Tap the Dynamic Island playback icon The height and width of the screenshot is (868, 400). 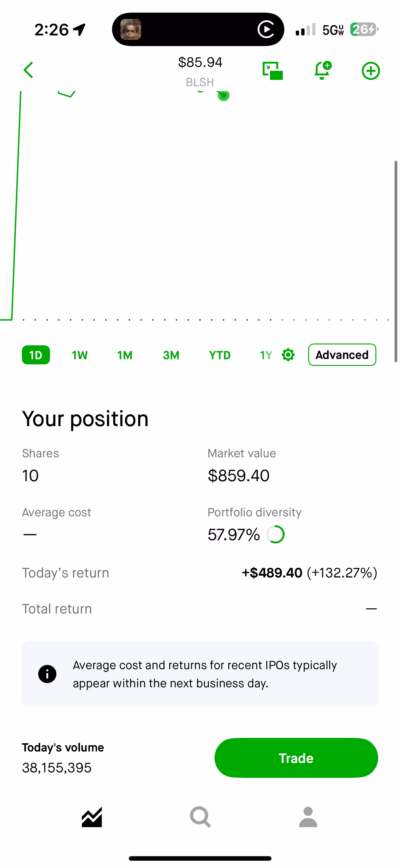pos(266,29)
